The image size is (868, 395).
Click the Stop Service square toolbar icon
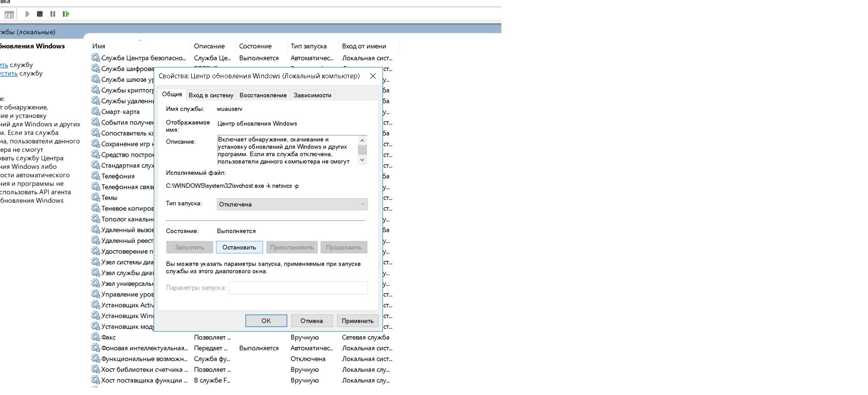[40, 14]
